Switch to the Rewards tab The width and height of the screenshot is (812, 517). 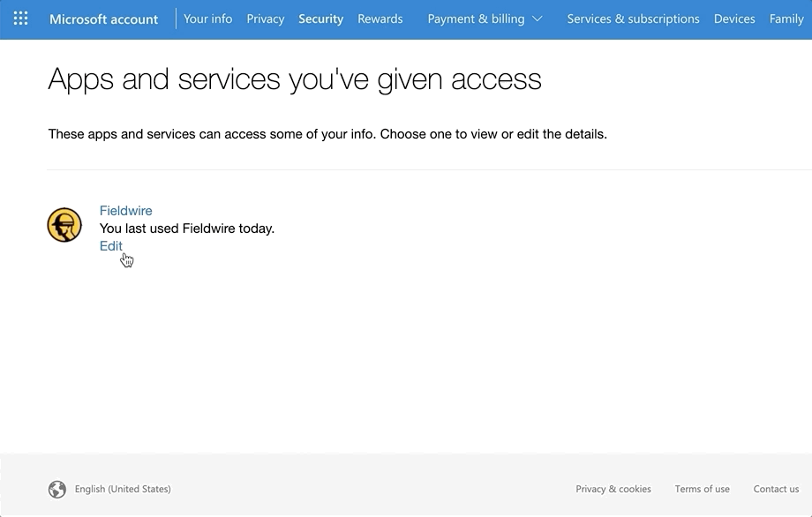coord(380,19)
